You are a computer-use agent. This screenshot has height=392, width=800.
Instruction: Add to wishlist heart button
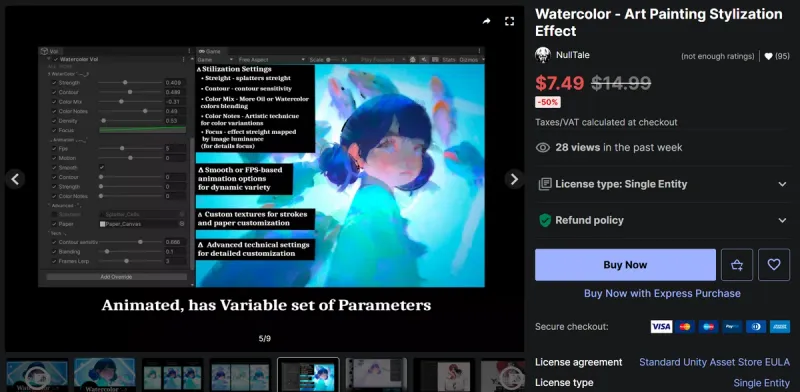point(774,264)
